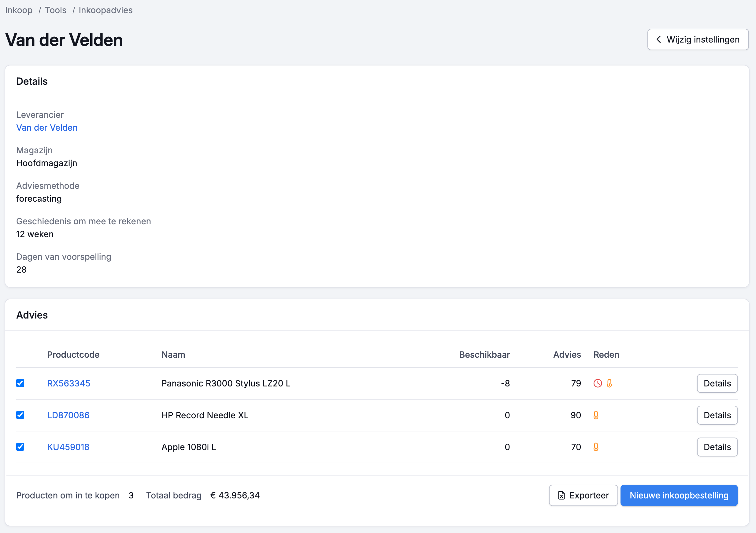Image resolution: width=756 pixels, height=533 pixels.
Task: Click the thermometer icon for HP Record Needle XL
Action: 596,415
